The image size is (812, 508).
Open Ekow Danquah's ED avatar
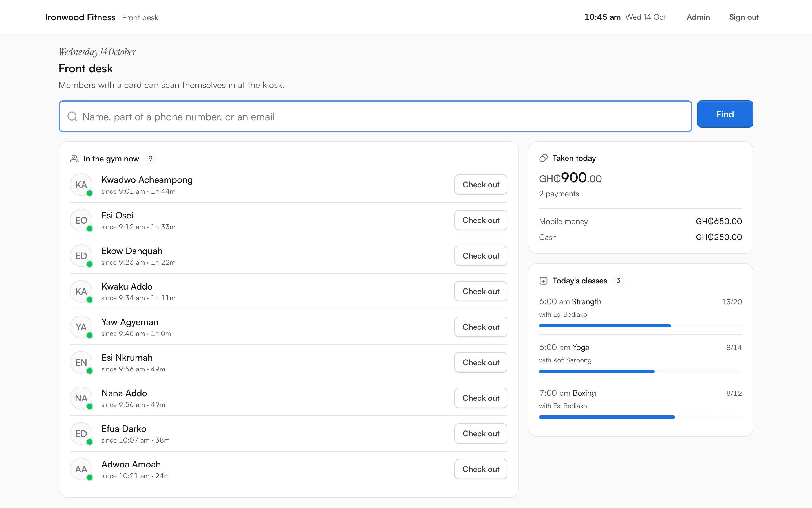click(x=81, y=256)
